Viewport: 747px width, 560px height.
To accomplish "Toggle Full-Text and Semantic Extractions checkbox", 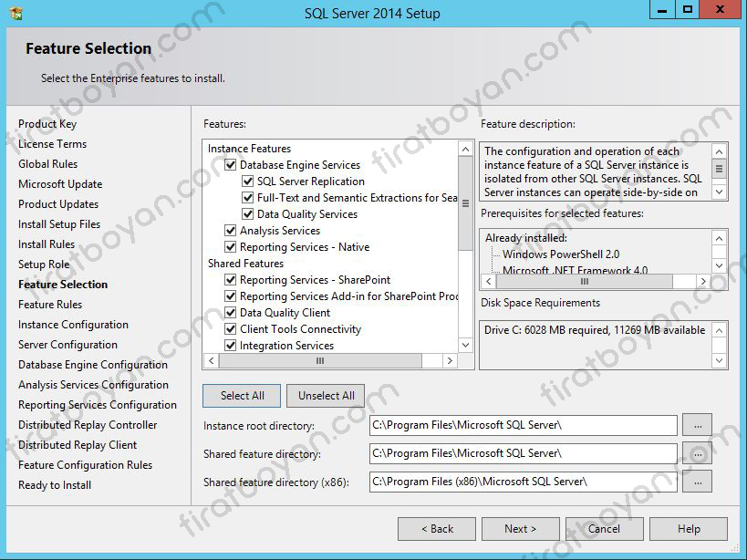I will point(248,198).
